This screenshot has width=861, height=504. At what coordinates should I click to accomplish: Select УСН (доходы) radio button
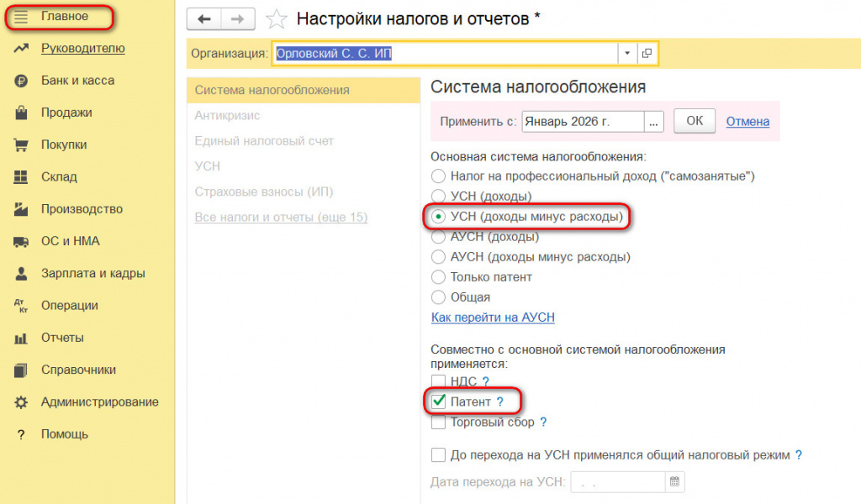pyautogui.click(x=438, y=197)
